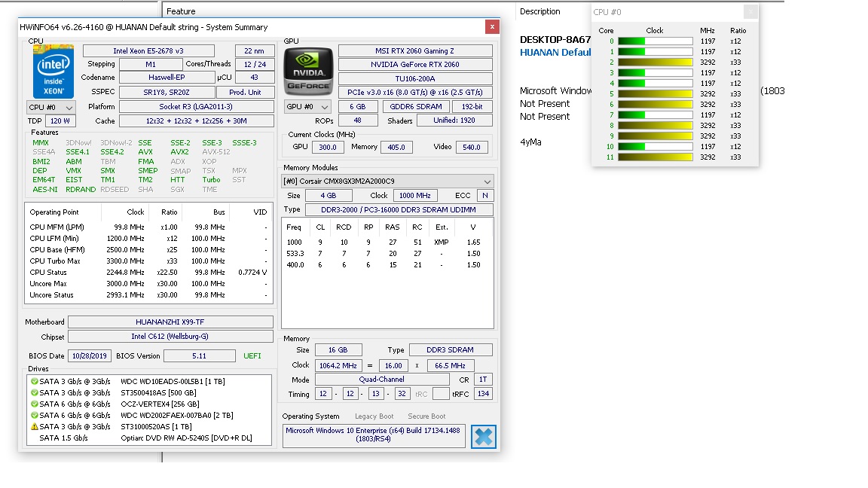Click the 533.3 frequency memory timing row

point(387,253)
